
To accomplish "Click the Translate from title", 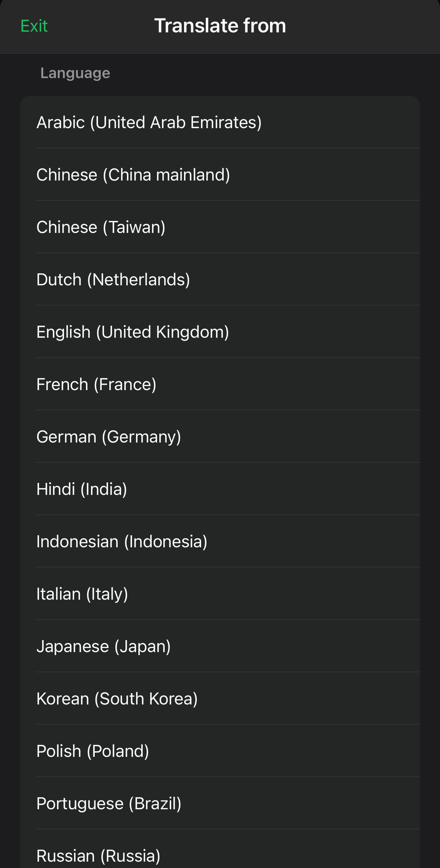I will pyautogui.click(x=220, y=26).
